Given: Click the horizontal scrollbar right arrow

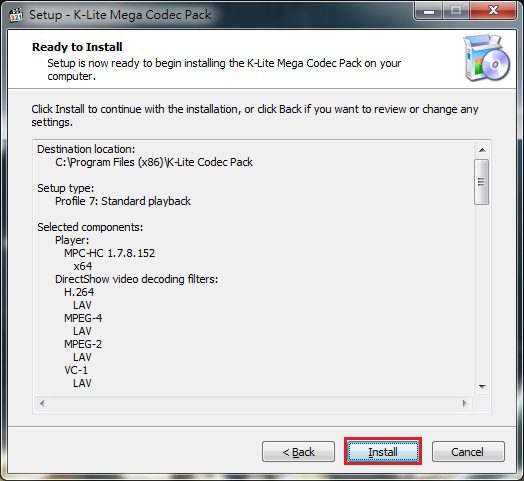Looking at the screenshot, I should [465, 403].
